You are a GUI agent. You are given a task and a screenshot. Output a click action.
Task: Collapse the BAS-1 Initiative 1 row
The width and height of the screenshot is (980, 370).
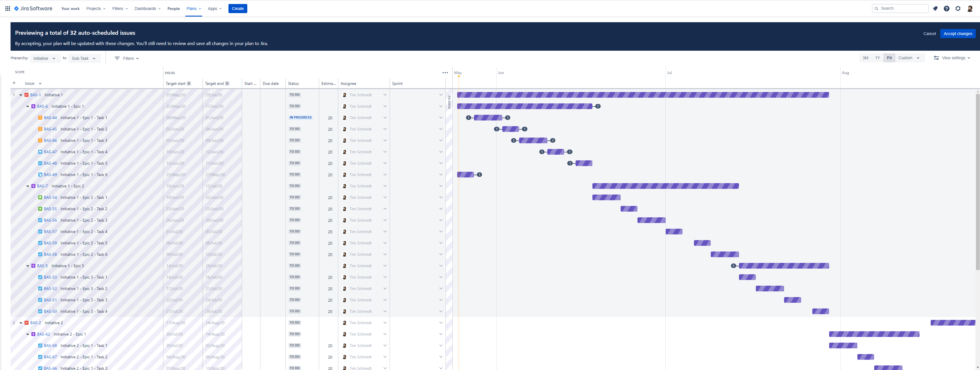(x=21, y=95)
